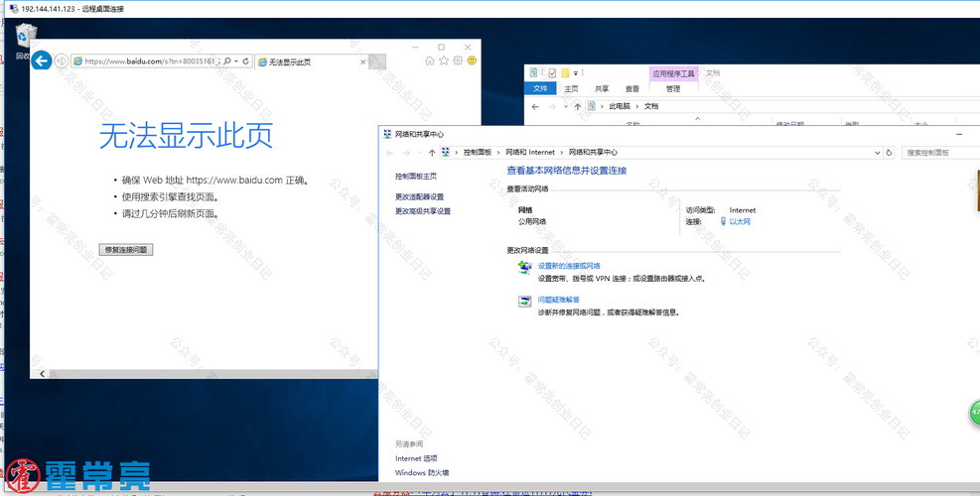Viewport: 980px width, 496px height.
Task: Switch to the 管理 ribbon tab
Action: click(x=673, y=88)
